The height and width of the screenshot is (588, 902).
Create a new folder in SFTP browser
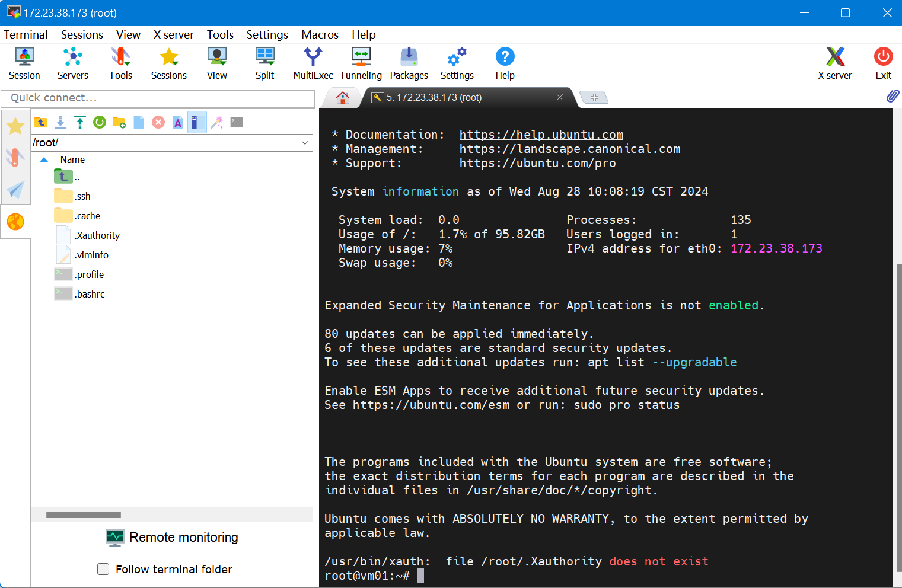[119, 122]
